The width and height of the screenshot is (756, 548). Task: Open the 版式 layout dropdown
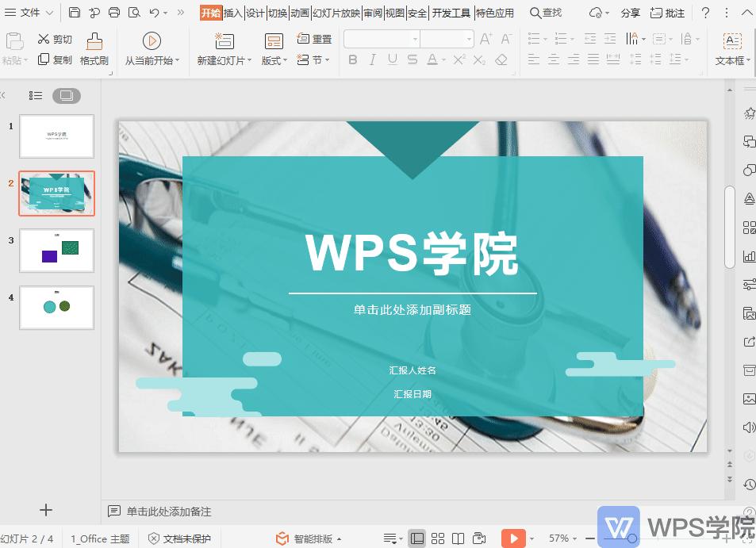click(272, 61)
